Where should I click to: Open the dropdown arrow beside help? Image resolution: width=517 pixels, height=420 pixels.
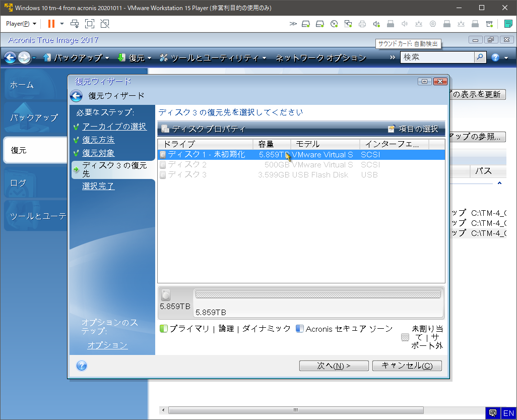(506, 58)
